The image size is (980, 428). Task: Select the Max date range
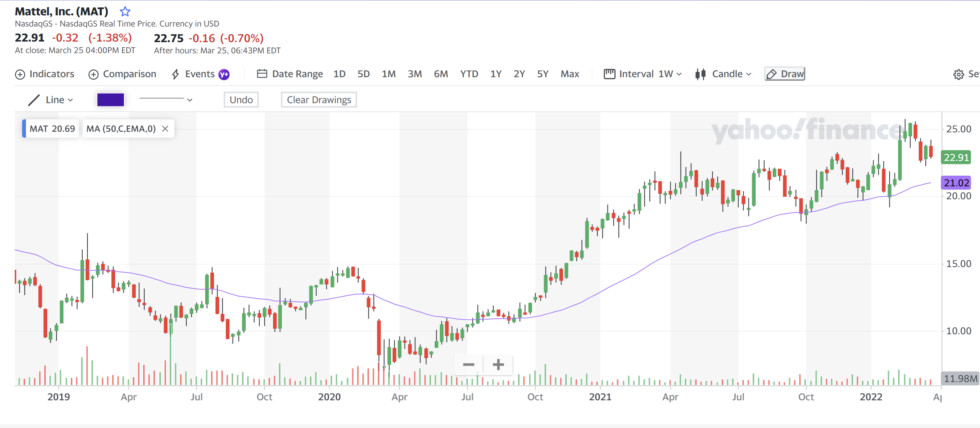[570, 74]
